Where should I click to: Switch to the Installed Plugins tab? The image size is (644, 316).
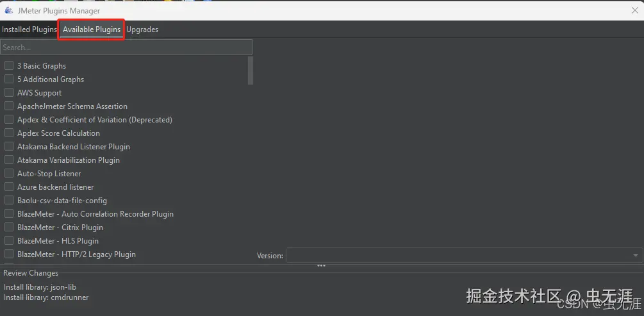tap(29, 29)
